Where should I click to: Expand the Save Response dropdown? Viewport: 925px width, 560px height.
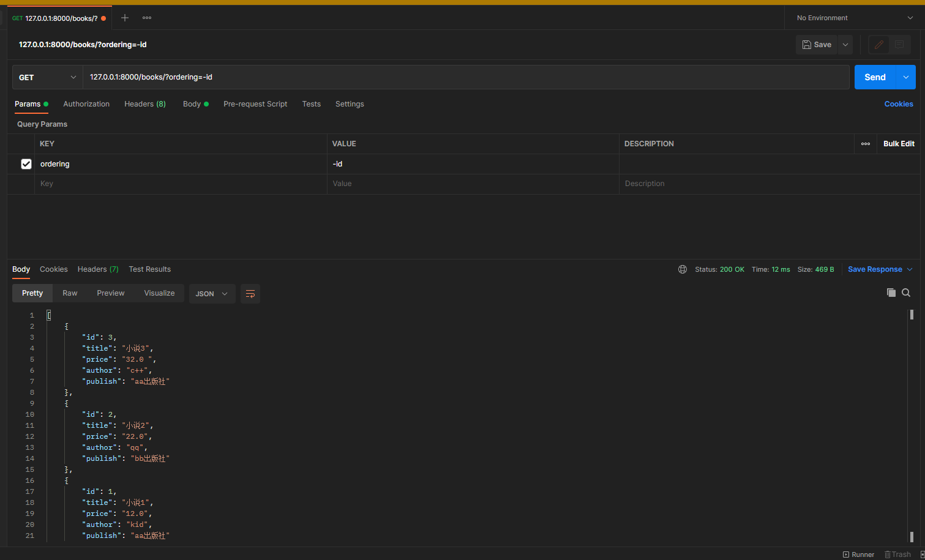click(910, 269)
